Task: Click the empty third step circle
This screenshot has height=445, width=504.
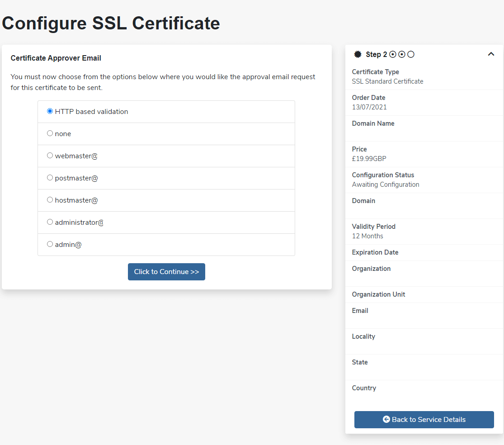Action: click(x=411, y=54)
